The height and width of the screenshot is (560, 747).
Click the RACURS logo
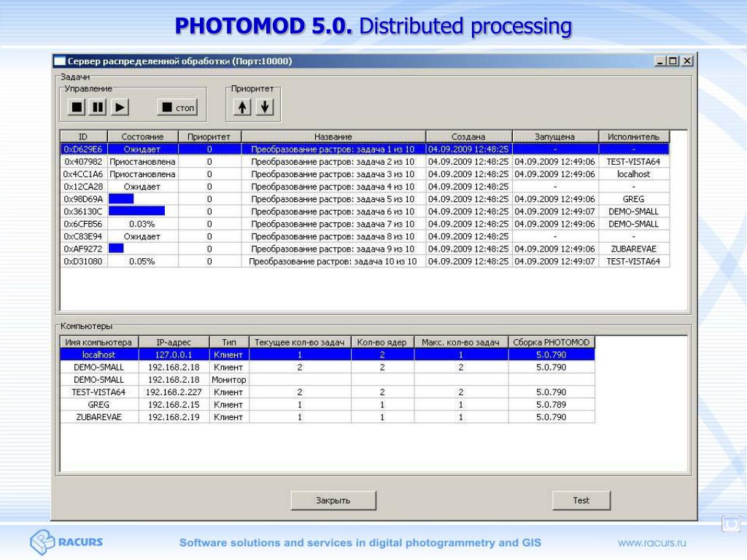[66, 542]
